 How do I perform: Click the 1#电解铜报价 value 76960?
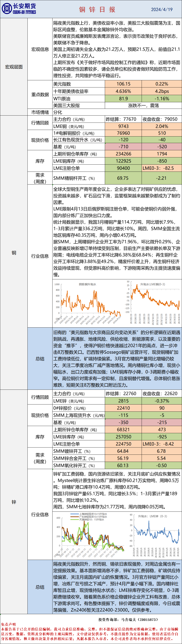[123, 133]
